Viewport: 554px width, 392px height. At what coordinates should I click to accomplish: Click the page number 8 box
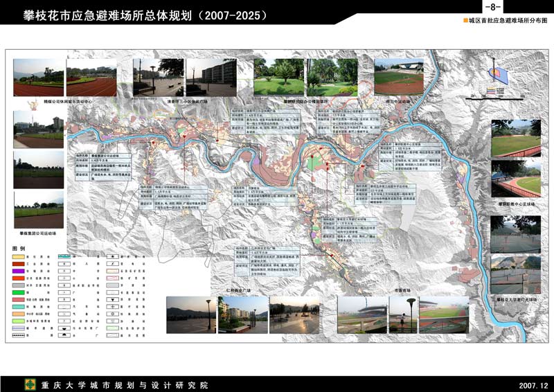[497, 7]
